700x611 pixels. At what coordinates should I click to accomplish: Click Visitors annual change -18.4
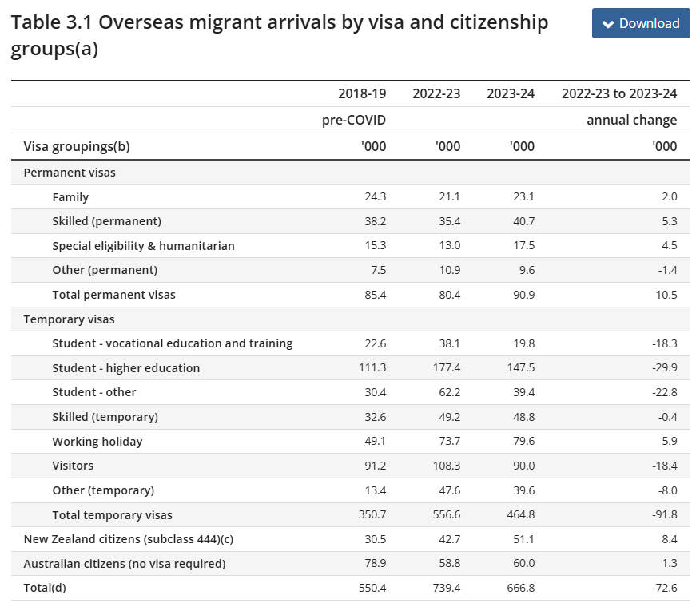(x=664, y=466)
